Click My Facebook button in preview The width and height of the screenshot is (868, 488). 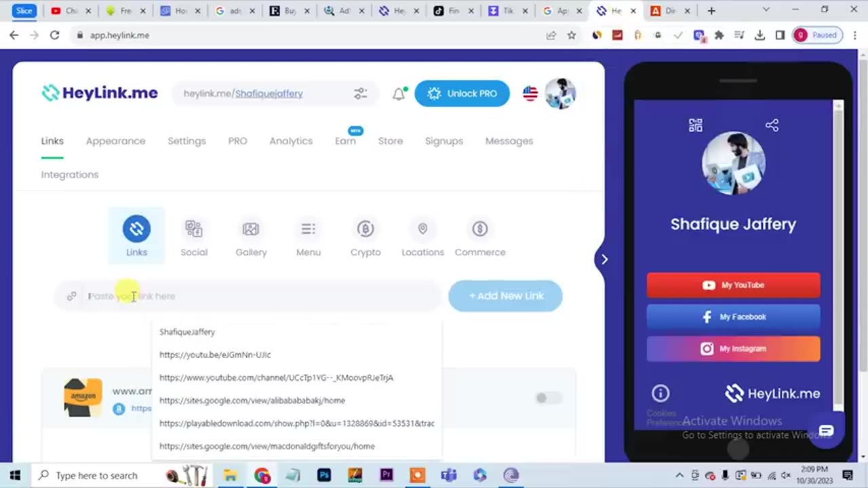pos(733,317)
